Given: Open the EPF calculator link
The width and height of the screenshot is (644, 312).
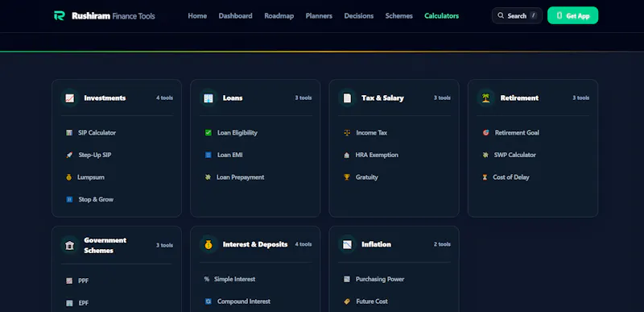Looking at the screenshot, I should click(84, 303).
